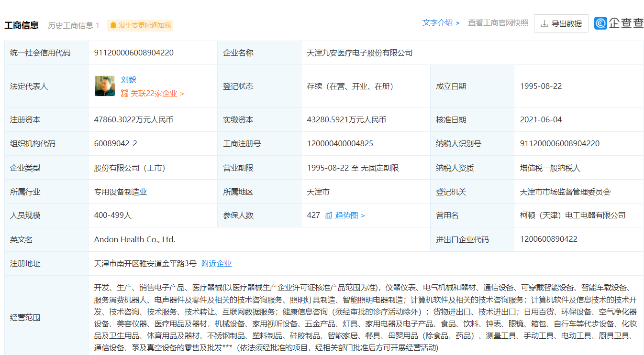644x355 pixels.
Task: Click region value 天津市
Action: pyautogui.click(x=318, y=192)
